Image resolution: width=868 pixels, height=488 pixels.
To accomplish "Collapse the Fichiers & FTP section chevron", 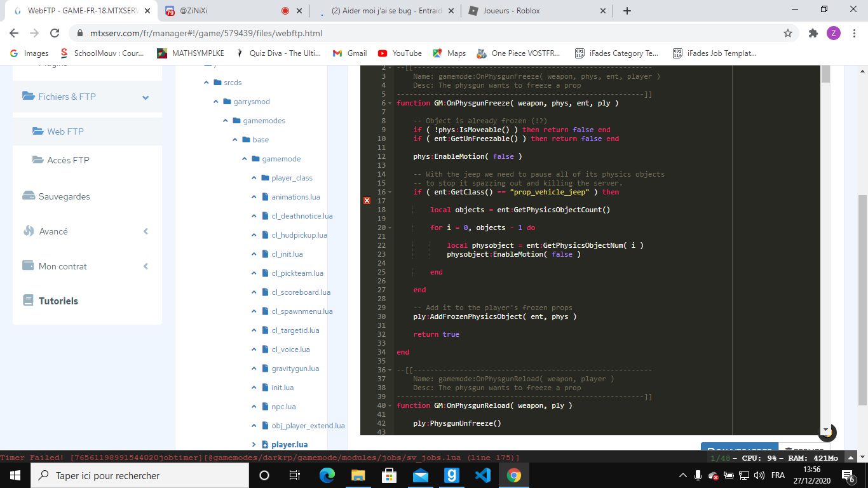I will 146,97.
